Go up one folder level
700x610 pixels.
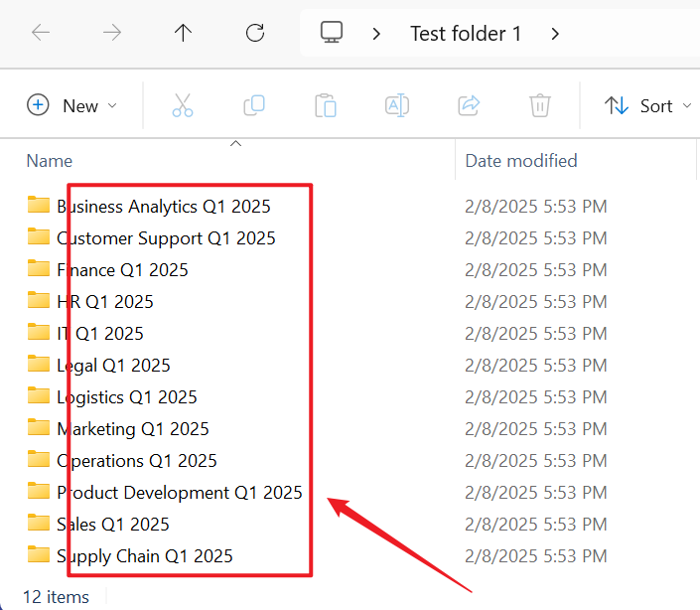pos(183,33)
